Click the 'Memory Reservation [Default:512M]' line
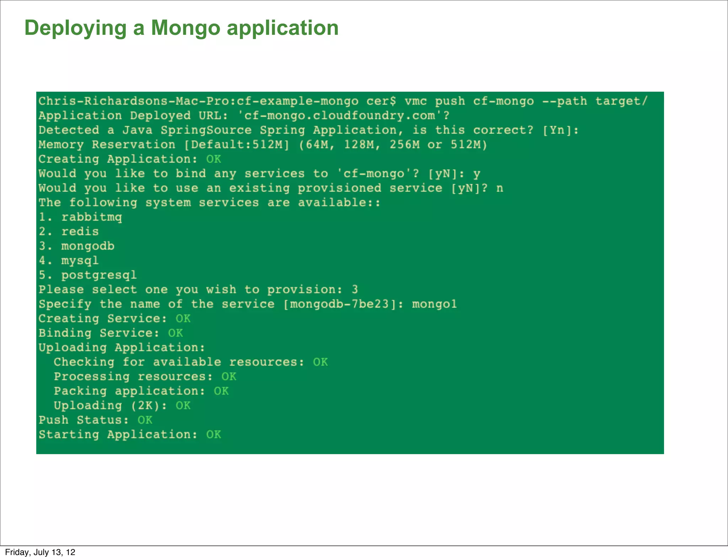This screenshot has height=560, width=728. point(263,145)
